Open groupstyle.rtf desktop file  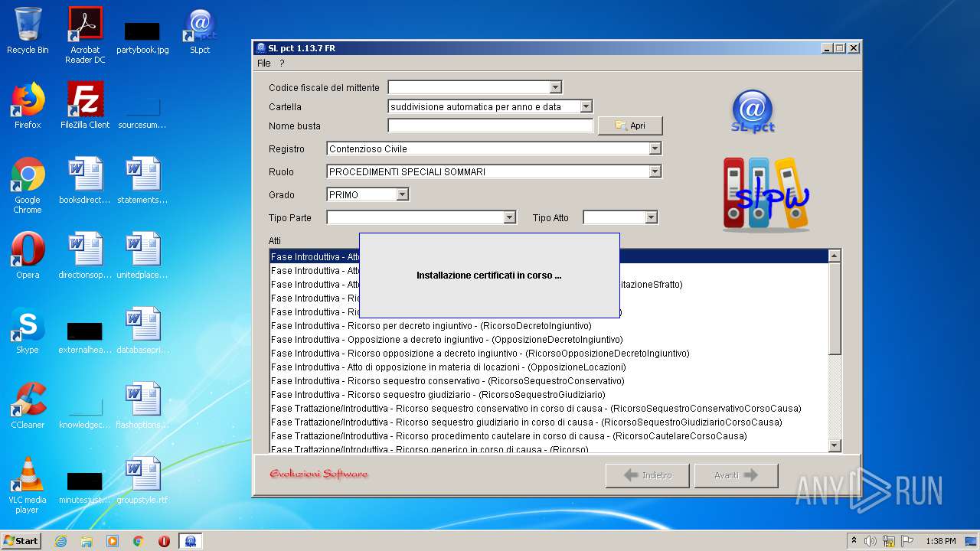[x=142, y=481]
